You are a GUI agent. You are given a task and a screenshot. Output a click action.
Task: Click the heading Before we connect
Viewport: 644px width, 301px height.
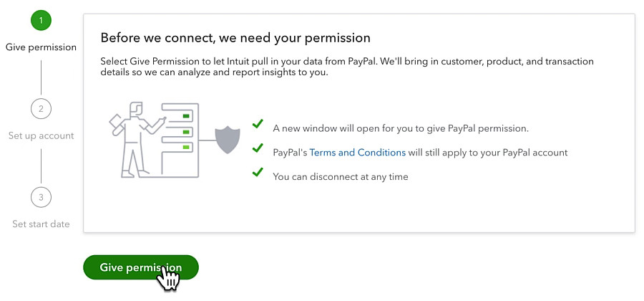[x=235, y=38]
